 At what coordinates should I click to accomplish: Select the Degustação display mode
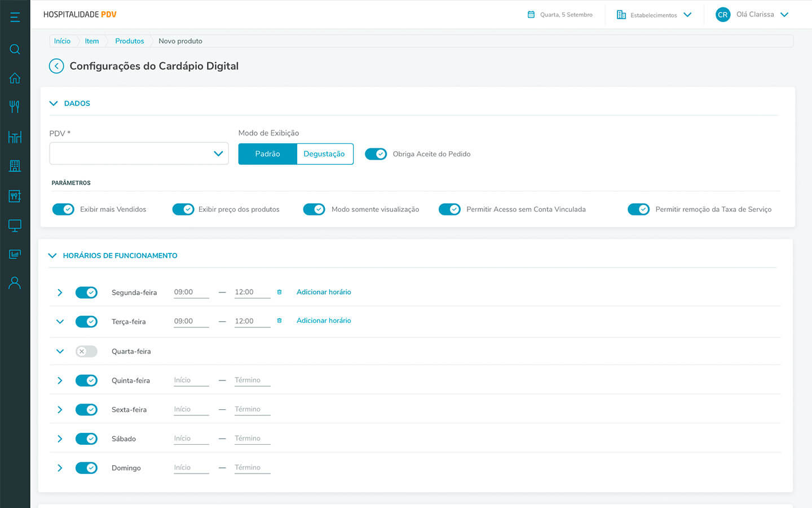[324, 154]
